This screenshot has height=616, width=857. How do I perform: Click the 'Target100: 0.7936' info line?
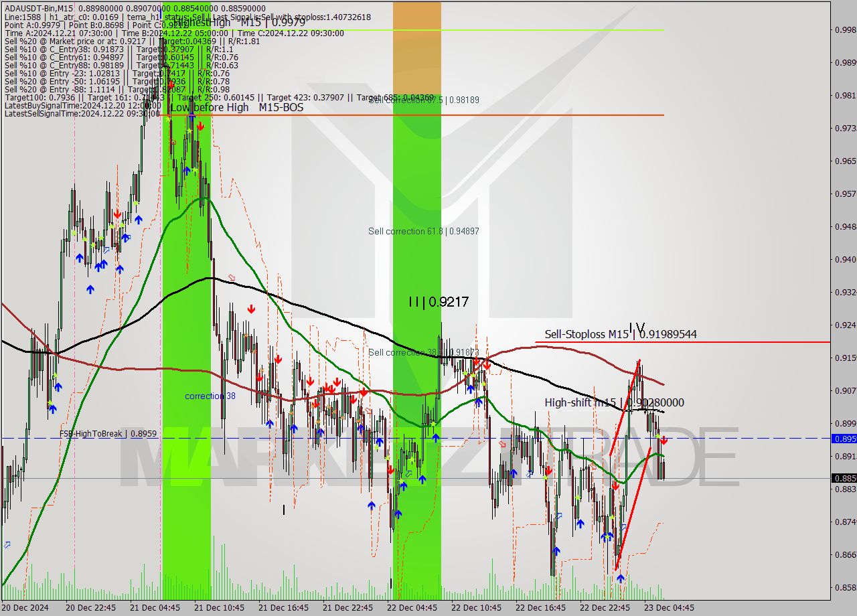click(x=218, y=97)
